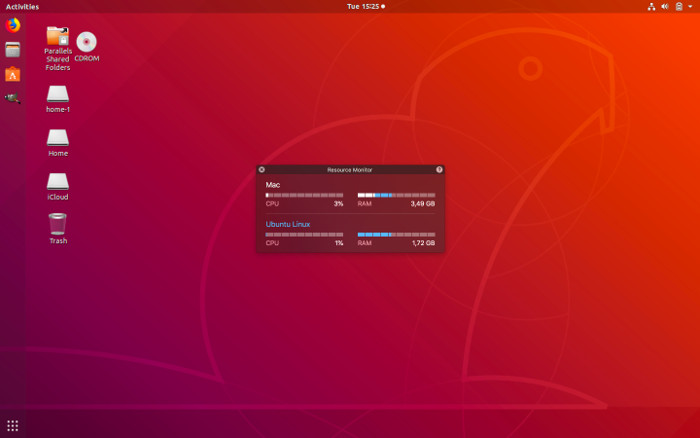Select the CDROM desktop icon
Screen dimensions: 700x438
[x=87, y=46]
